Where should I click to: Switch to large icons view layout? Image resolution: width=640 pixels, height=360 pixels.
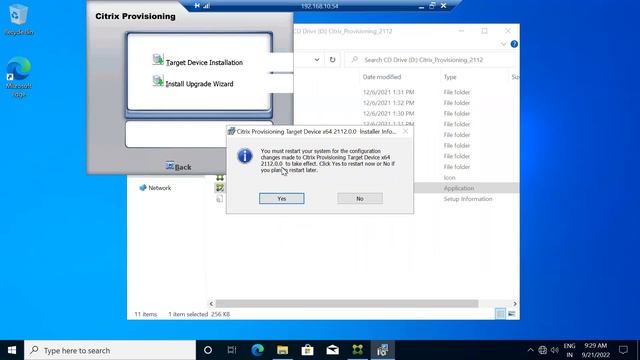pos(511,314)
